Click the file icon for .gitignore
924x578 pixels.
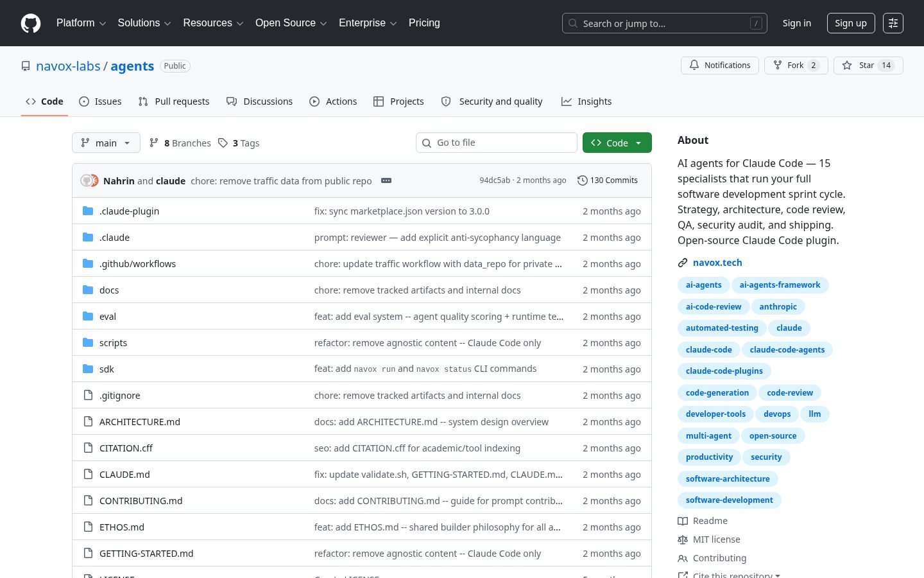point(88,395)
